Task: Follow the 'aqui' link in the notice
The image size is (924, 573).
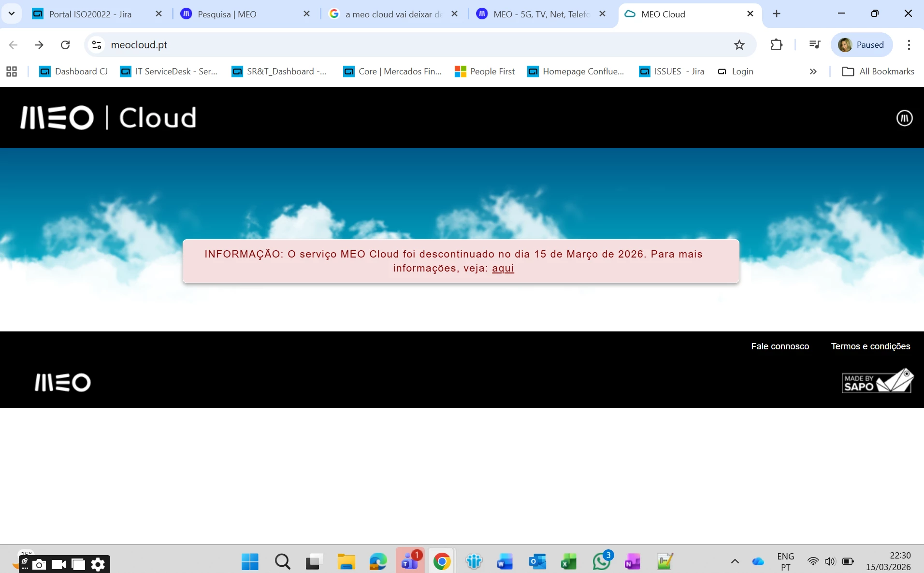Action: tap(503, 268)
